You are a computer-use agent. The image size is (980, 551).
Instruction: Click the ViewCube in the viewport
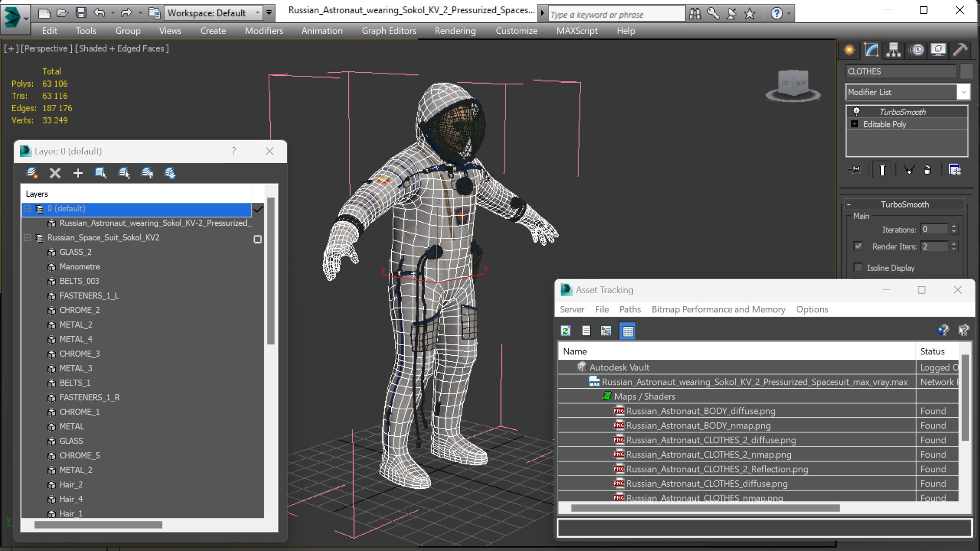pos(793,85)
